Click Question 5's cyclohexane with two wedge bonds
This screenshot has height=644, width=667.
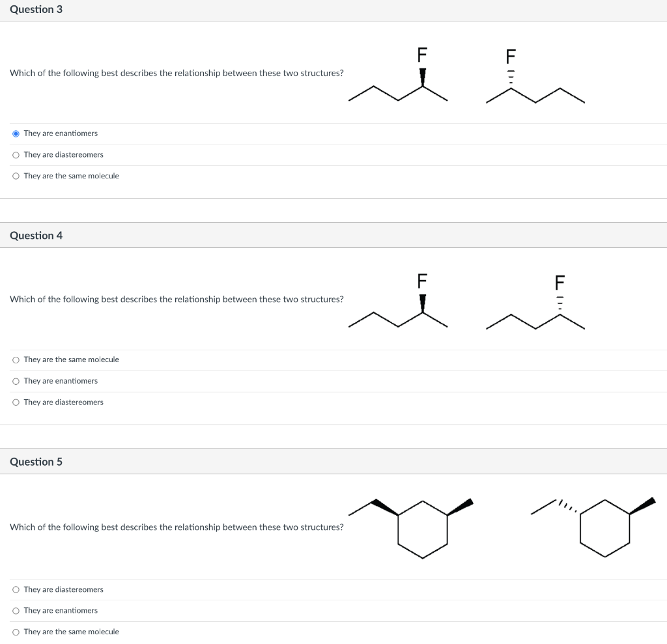pyautogui.click(x=411, y=528)
